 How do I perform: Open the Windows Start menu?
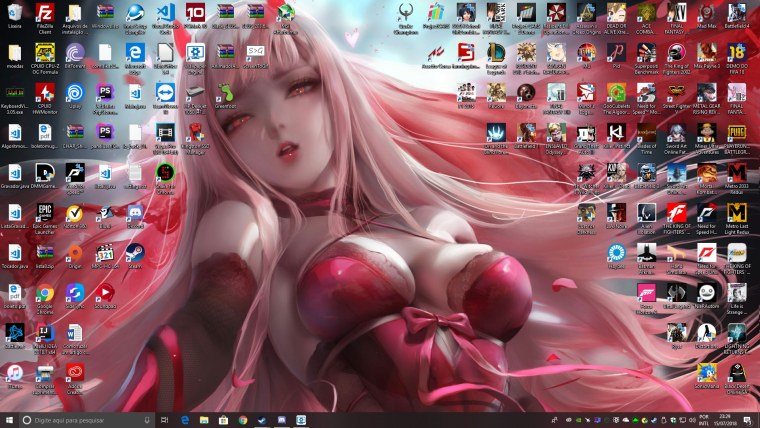(x=9, y=420)
